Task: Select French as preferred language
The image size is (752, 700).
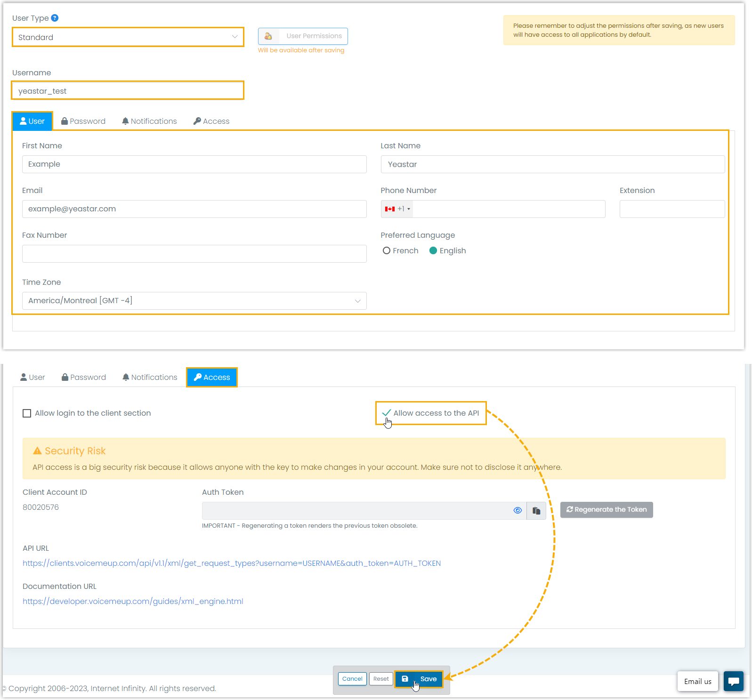Action: coord(387,251)
